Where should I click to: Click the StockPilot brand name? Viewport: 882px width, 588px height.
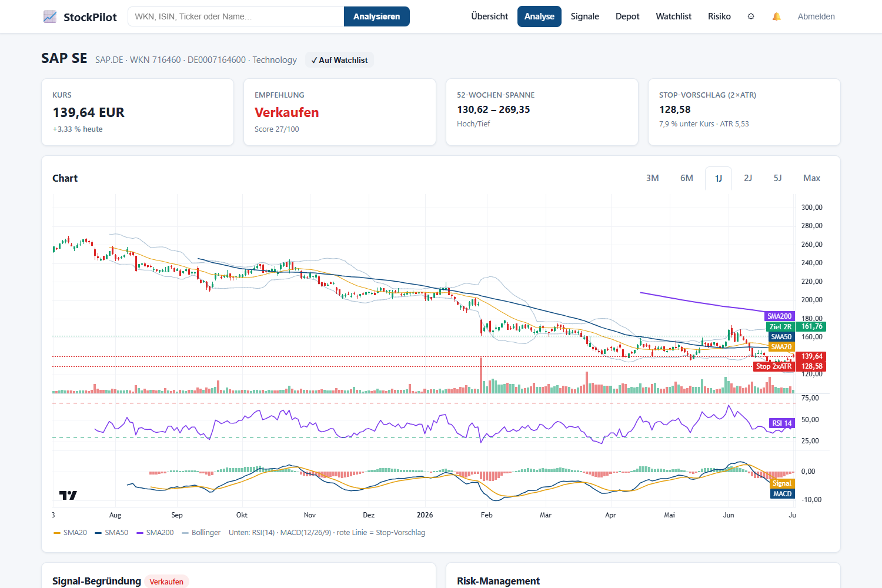pos(90,17)
